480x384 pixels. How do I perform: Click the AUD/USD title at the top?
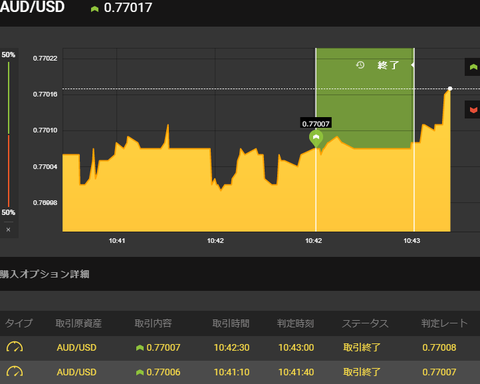click(32, 7)
